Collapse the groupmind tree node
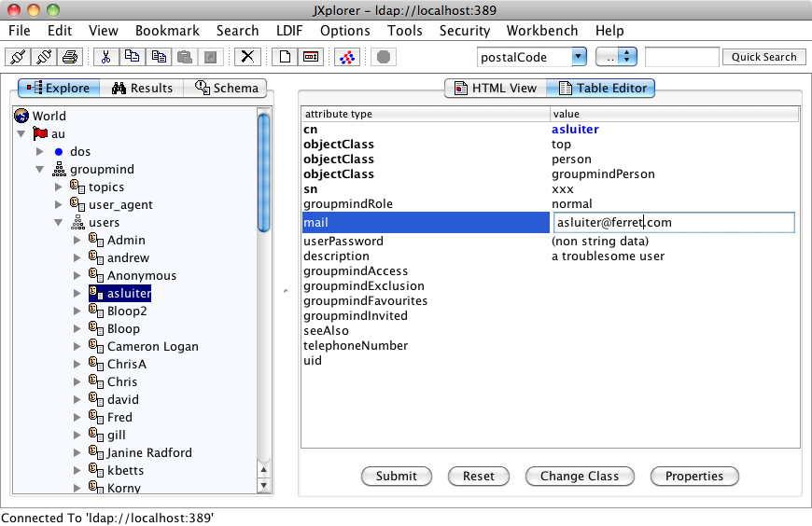The height and width of the screenshot is (526, 812). pyautogui.click(x=40, y=170)
